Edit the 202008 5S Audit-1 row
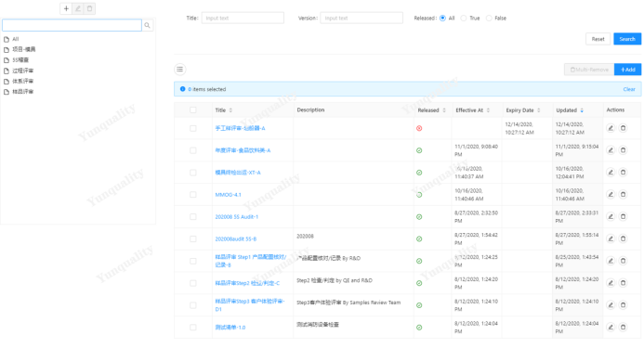This screenshot has width=644, height=348. click(x=611, y=216)
